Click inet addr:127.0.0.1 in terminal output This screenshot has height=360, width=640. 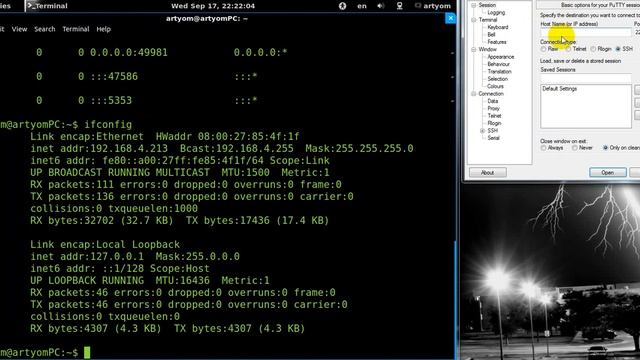(87, 257)
